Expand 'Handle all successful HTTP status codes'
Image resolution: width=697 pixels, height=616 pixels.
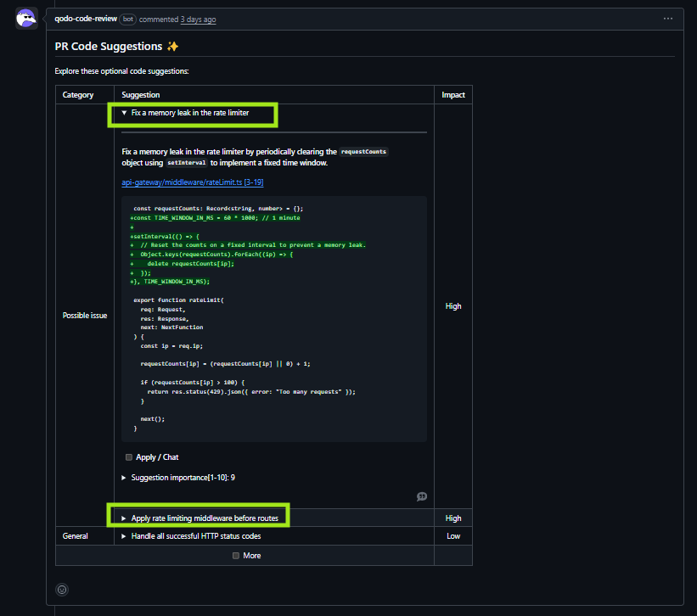tap(191, 536)
